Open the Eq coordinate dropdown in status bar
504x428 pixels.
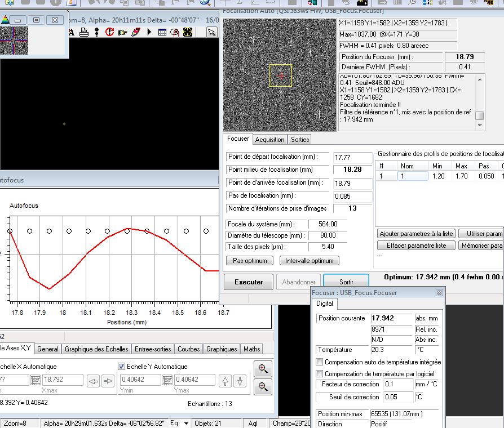coord(187,423)
